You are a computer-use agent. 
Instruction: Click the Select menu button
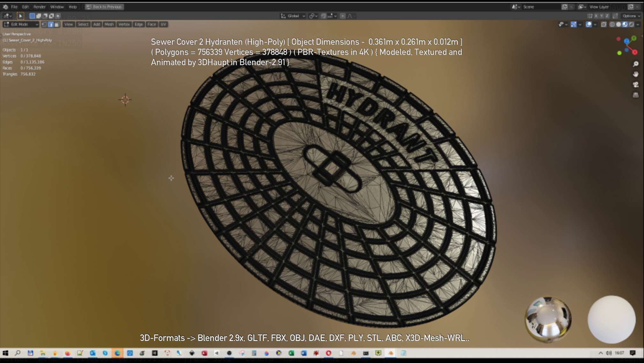83,24
